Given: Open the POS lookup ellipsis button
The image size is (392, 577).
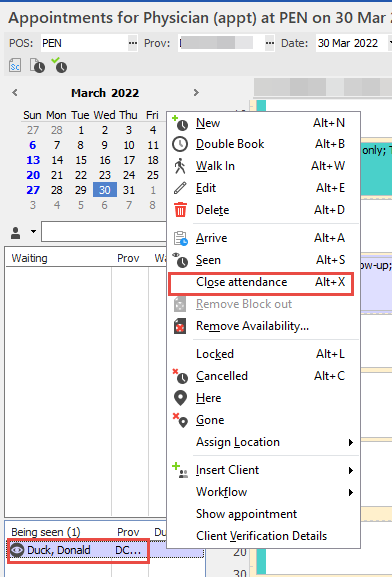Looking at the screenshot, I should [133, 43].
